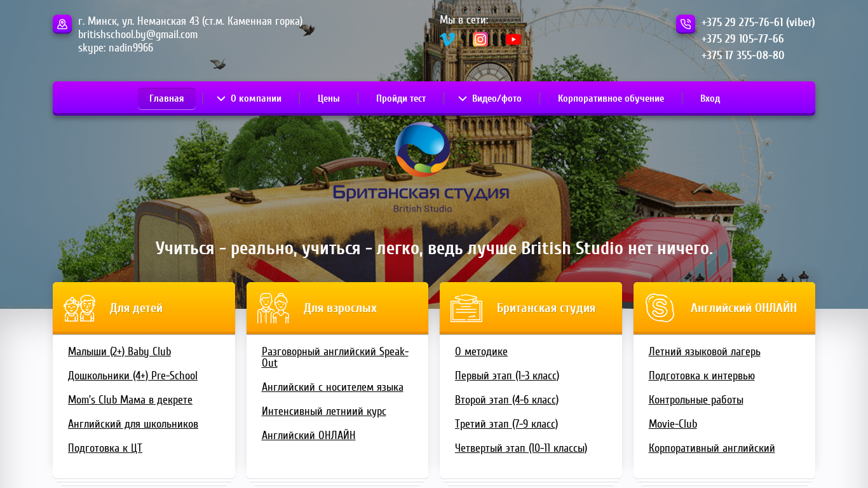Image resolution: width=868 pixels, height=488 pixels.
Task: Open the Movie-Club link
Action: pyautogui.click(x=673, y=424)
